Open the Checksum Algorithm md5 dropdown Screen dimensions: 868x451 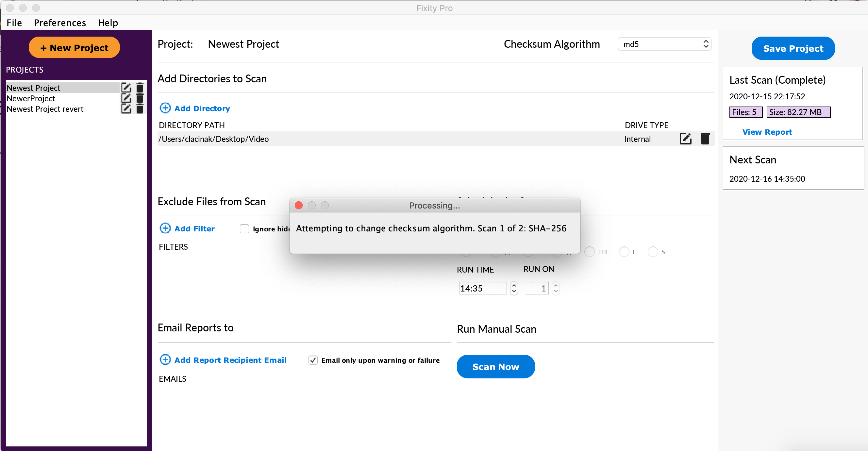(664, 44)
